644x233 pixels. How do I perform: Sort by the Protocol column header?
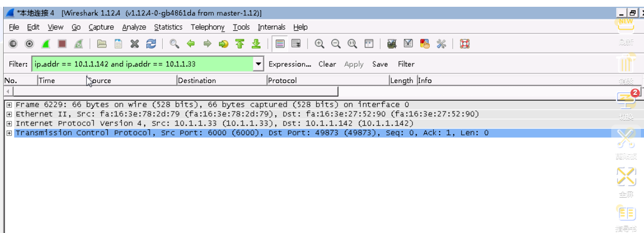[328, 80]
